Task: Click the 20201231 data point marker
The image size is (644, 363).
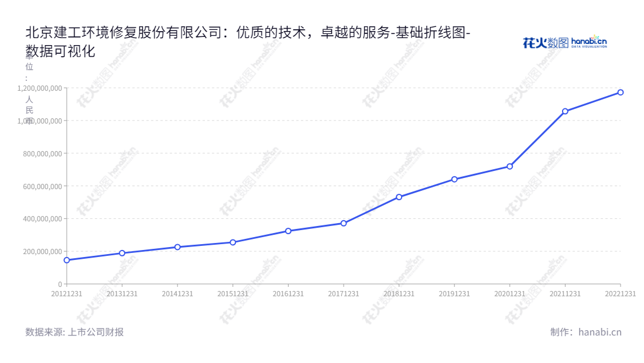Action: click(x=510, y=166)
